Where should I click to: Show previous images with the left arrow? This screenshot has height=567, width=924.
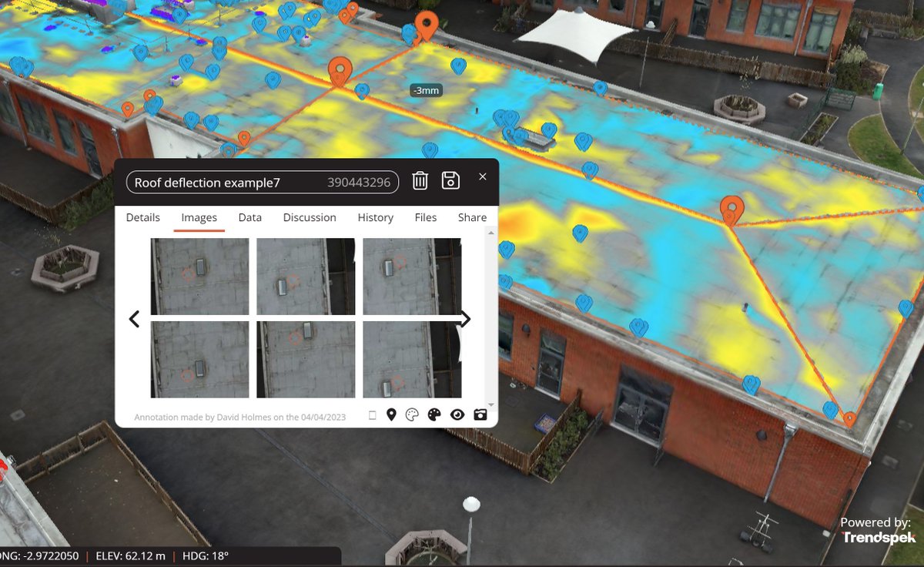[x=134, y=318]
